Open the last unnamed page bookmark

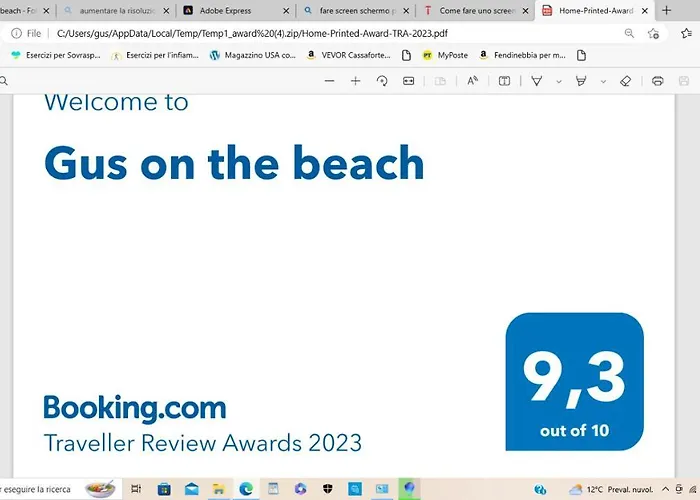click(581, 55)
